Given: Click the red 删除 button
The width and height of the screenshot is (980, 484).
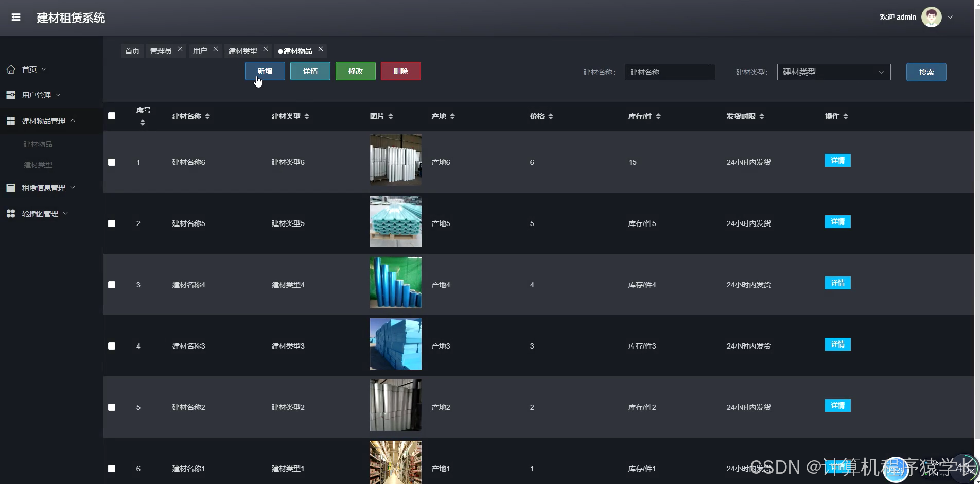Looking at the screenshot, I should point(401,71).
